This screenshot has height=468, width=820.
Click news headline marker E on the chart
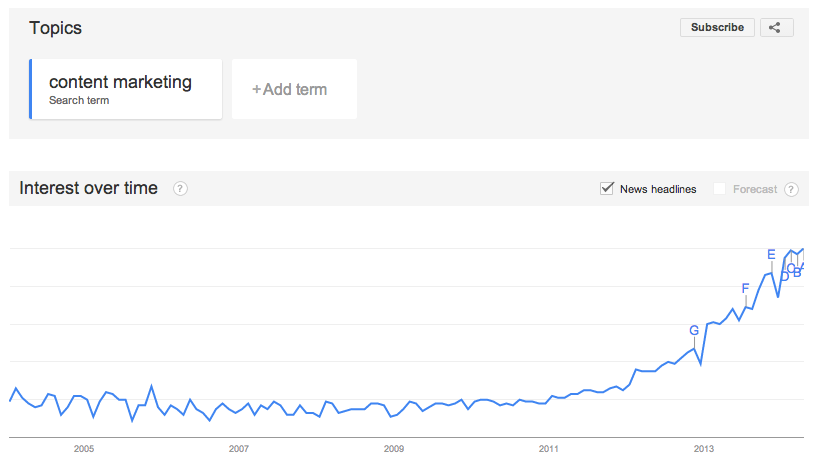pos(771,255)
